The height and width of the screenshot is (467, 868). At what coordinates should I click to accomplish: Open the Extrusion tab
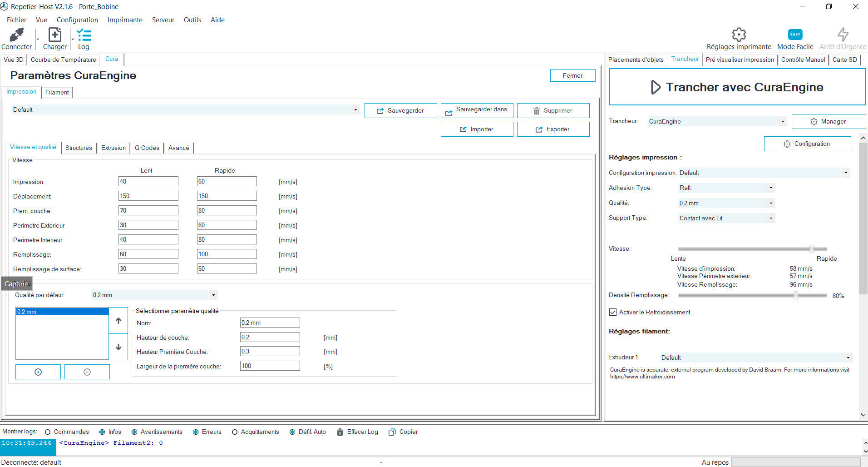(113, 148)
